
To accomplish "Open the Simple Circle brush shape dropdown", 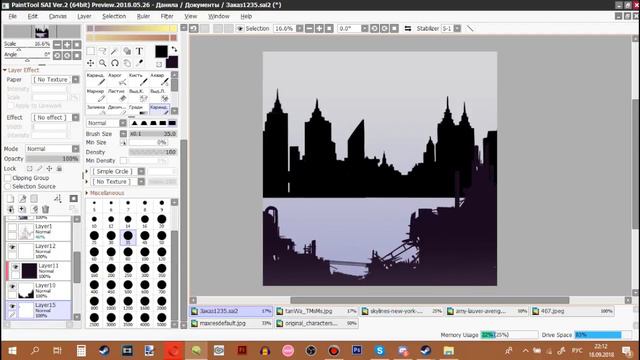I will (118, 171).
